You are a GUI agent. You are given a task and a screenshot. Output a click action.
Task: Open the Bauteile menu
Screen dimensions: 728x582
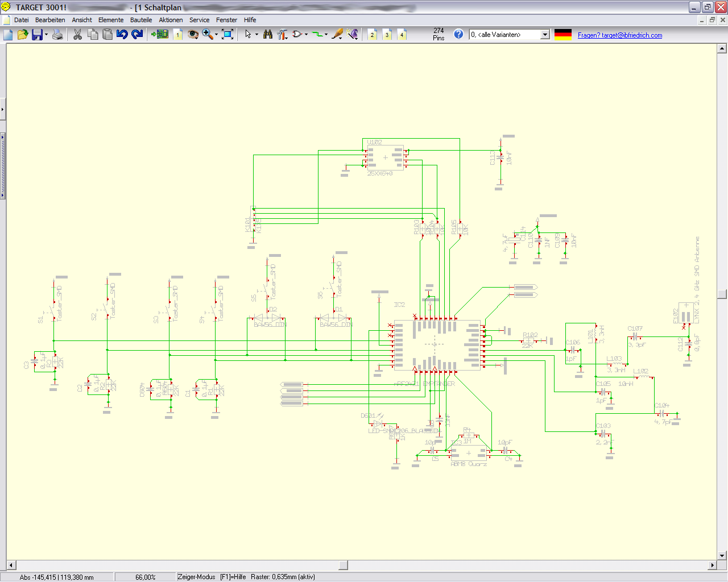pyautogui.click(x=141, y=20)
